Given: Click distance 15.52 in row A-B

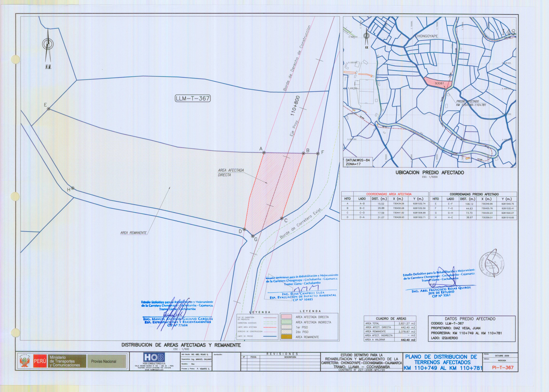Looking at the screenshot, I should pyautogui.click(x=381, y=204).
